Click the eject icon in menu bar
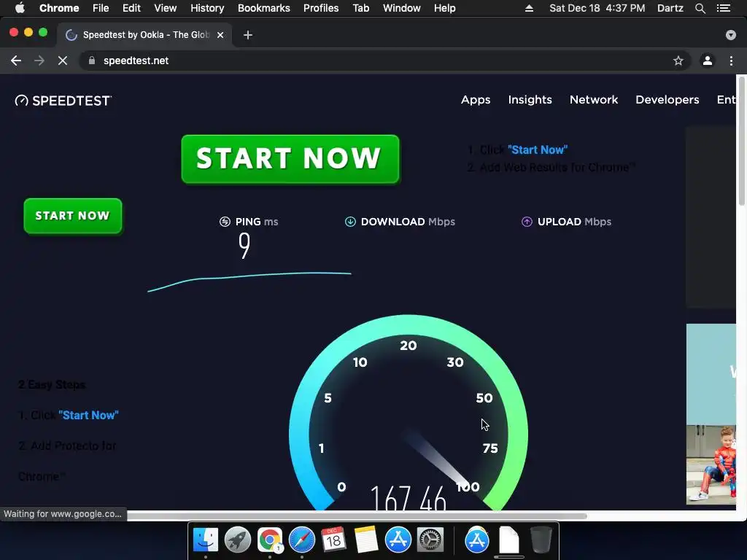Screen dimensions: 747x560 click(x=529, y=8)
